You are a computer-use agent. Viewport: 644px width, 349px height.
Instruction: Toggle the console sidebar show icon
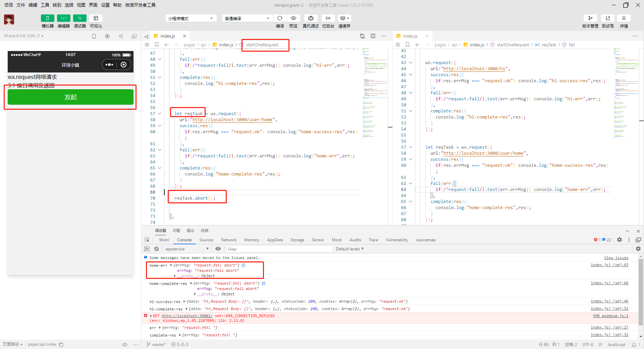pyautogui.click(x=147, y=249)
